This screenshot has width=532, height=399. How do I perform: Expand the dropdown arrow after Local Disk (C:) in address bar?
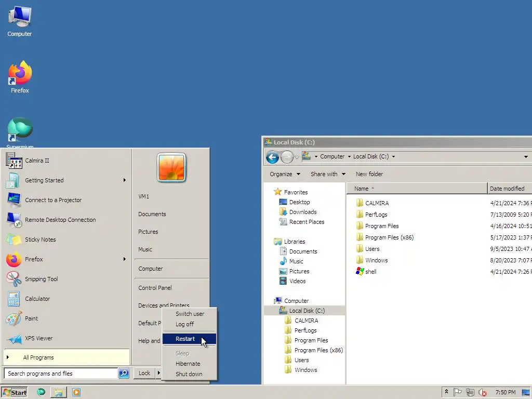point(394,156)
